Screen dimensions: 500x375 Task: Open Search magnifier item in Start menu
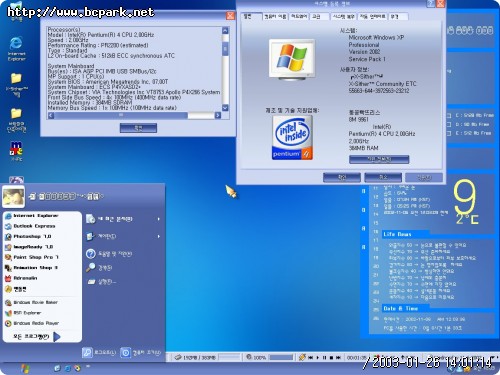pyautogui.click(x=99, y=268)
